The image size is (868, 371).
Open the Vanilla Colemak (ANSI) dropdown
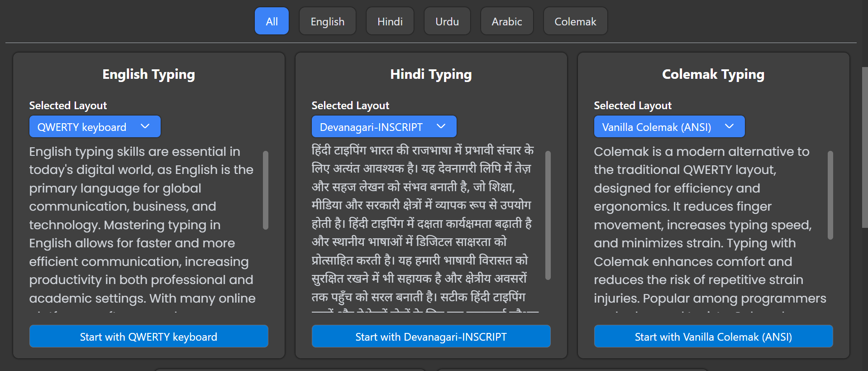656,127
